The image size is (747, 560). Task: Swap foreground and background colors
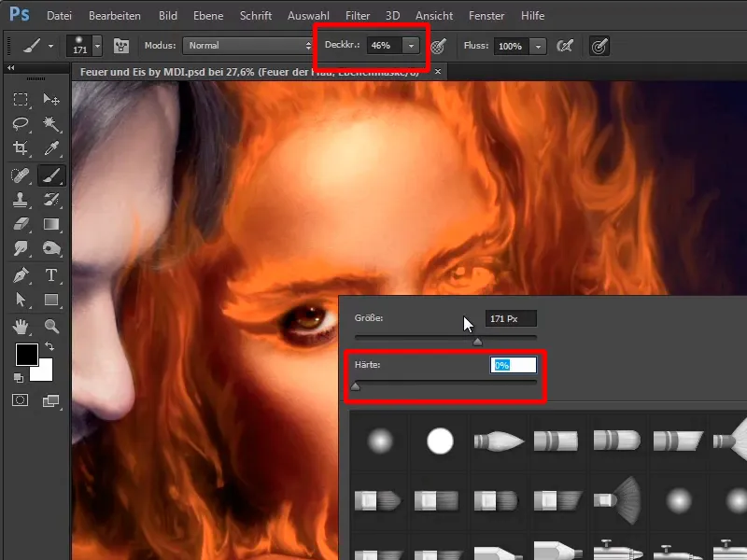pyautogui.click(x=49, y=346)
